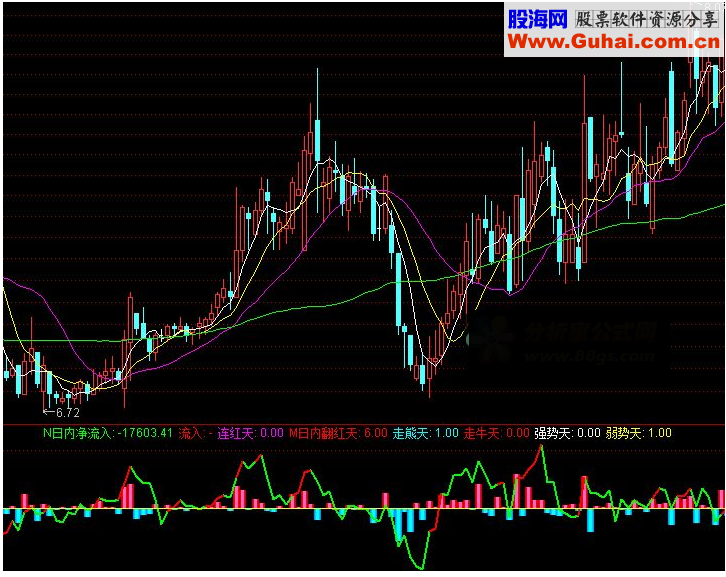
Task: Click the 6.72 lowest price marker
Action: (x=62, y=412)
